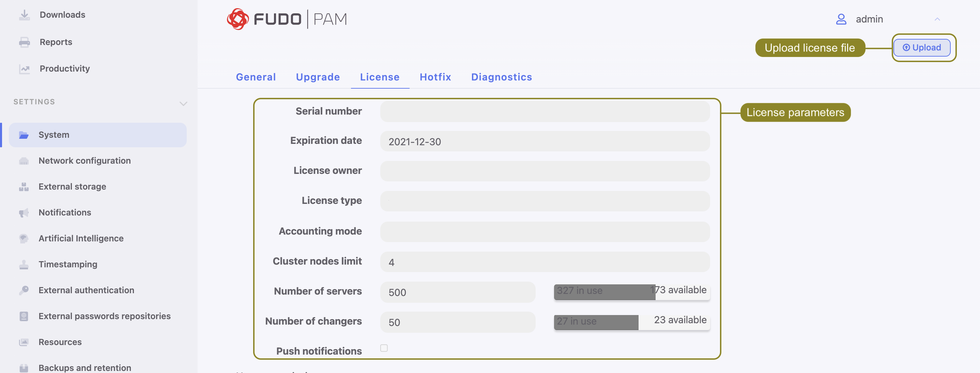Viewport: 980px width, 373px height.
Task: Click the servers usage progress bar
Action: tap(631, 291)
